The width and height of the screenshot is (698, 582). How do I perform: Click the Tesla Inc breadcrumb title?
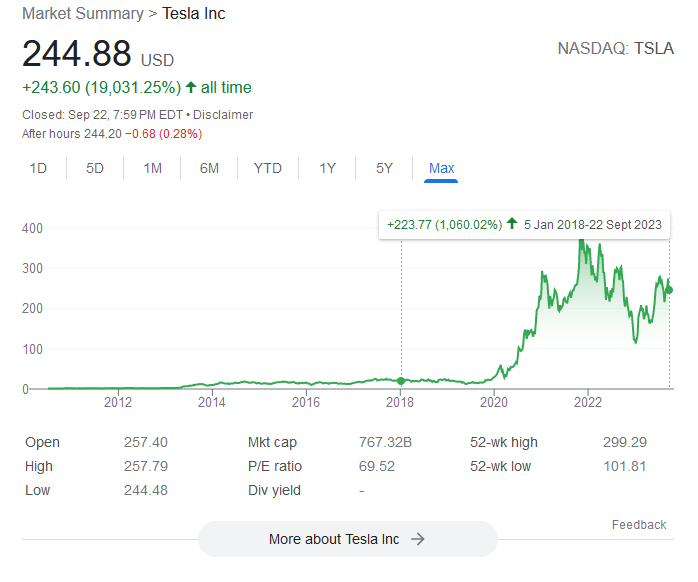click(194, 14)
